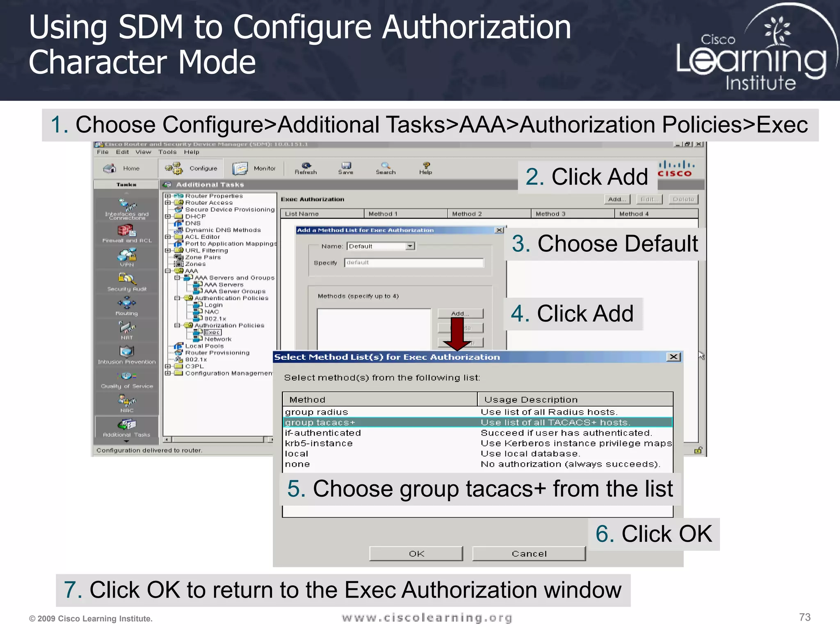
Task: Expand the ACL Editor tree node
Action: click(167, 237)
